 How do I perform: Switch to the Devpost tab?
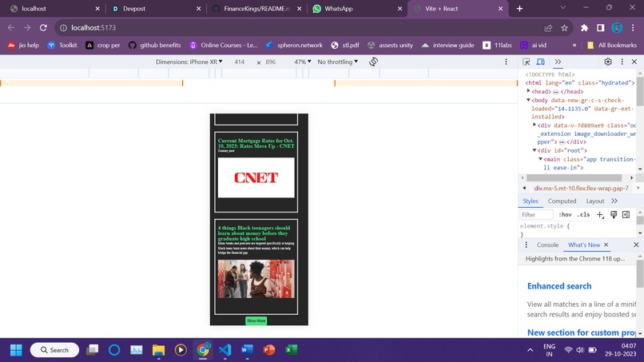point(154,9)
